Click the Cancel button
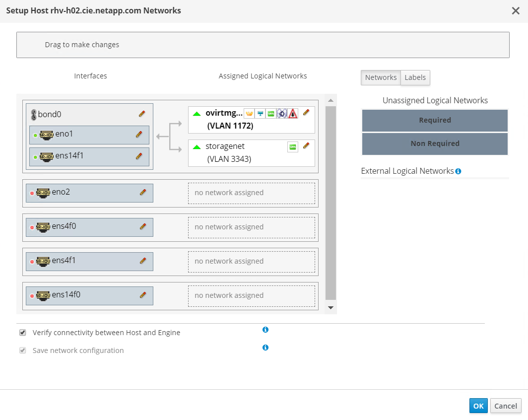Image resolution: width=528 pixels, height=420 pixels. (506, 406)
